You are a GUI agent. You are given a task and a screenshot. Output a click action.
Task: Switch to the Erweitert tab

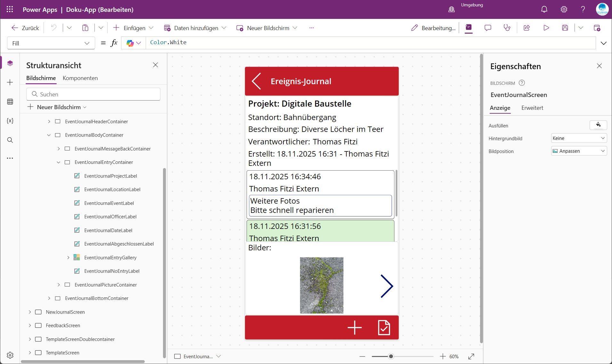click(532, 108)
